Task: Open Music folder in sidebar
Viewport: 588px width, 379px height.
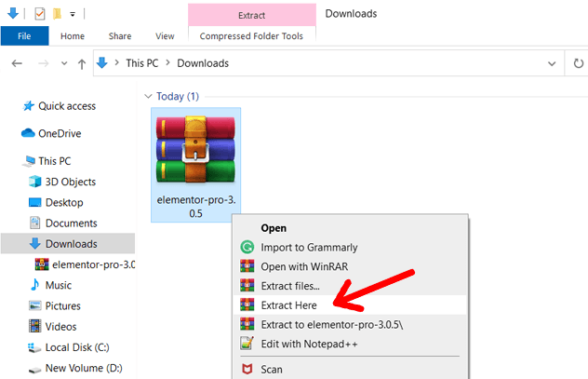Action: pos(59,285)
